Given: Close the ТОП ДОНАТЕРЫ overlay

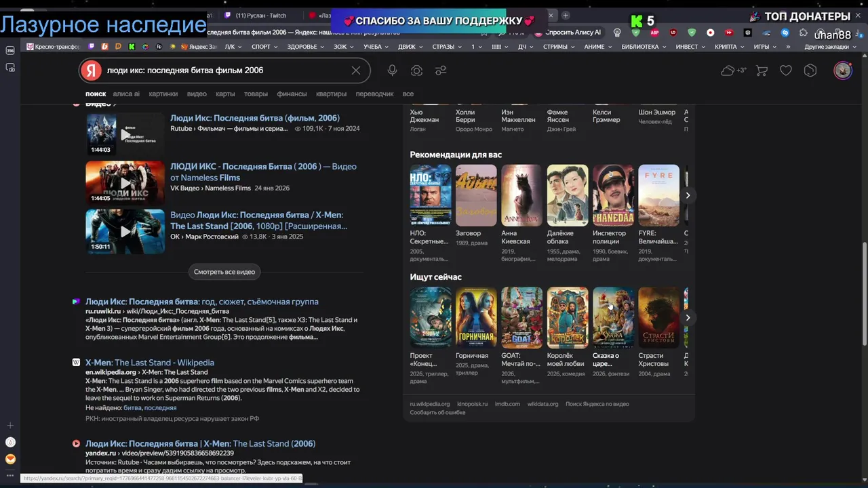Looking at the screenshot, I should 858,16.
